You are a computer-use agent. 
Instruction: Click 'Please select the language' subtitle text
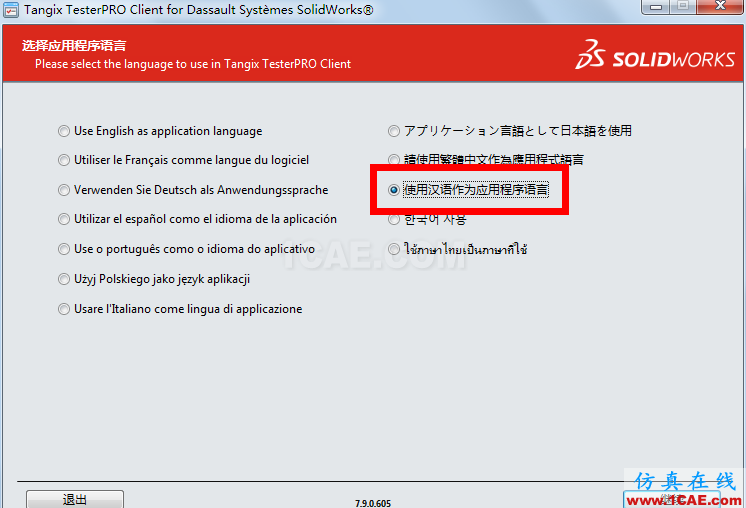(x=193, y=64)
